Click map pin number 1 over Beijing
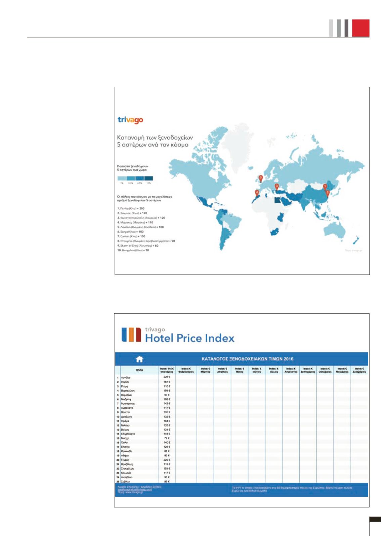Screen dimensions: 392x536 (x=325, y=187)
